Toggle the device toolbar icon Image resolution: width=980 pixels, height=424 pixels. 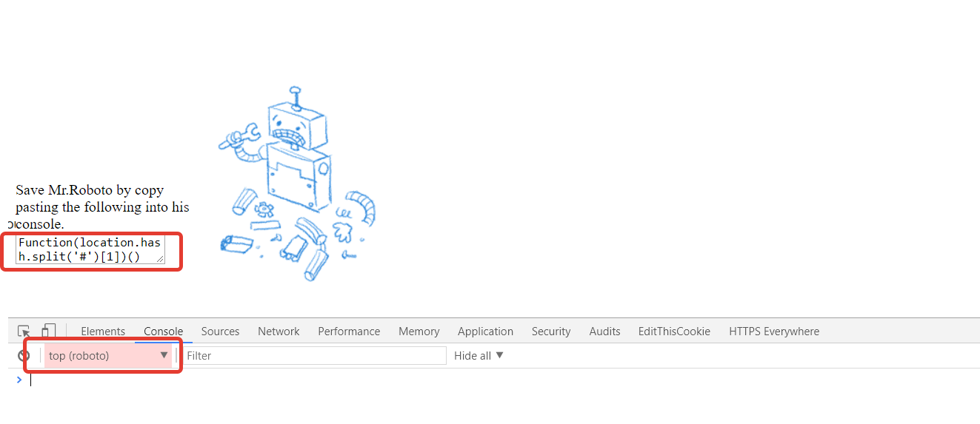[49, 332]
